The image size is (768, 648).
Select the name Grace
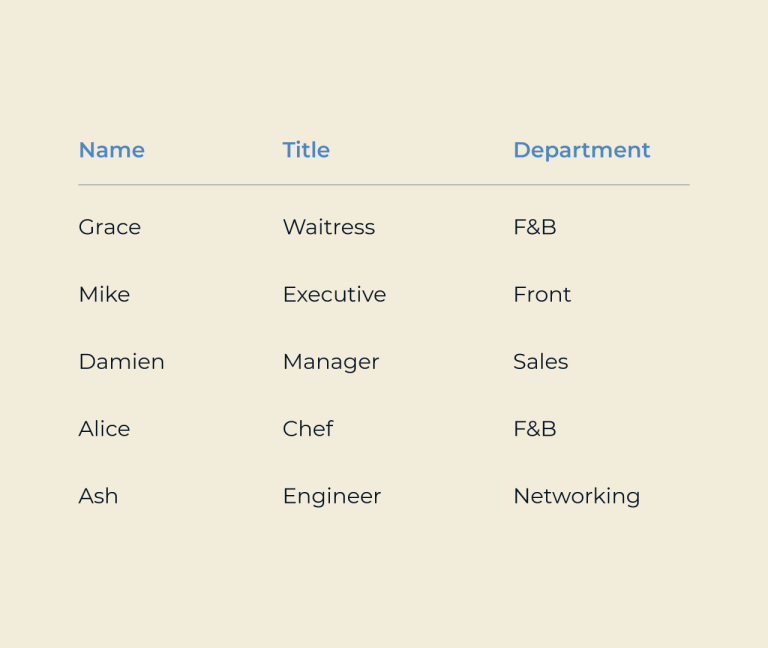pos(110,227)
